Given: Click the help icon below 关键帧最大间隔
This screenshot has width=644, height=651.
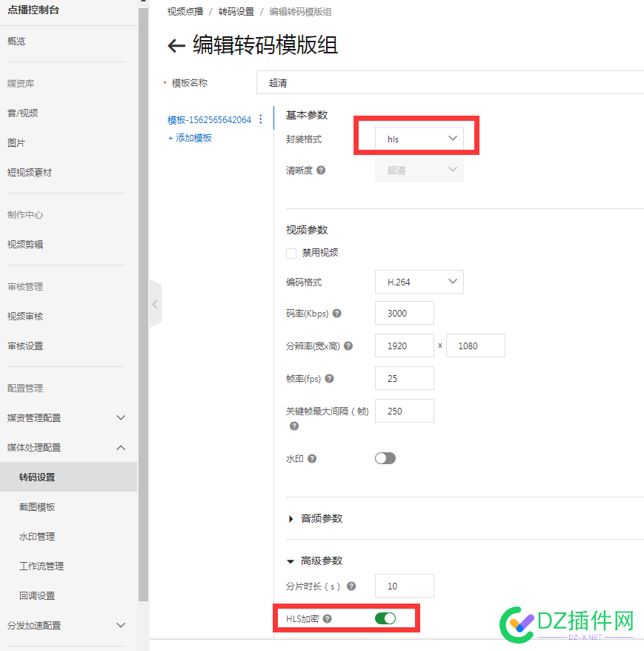Looking at the screenshot, I should click(x=294, y=426).
